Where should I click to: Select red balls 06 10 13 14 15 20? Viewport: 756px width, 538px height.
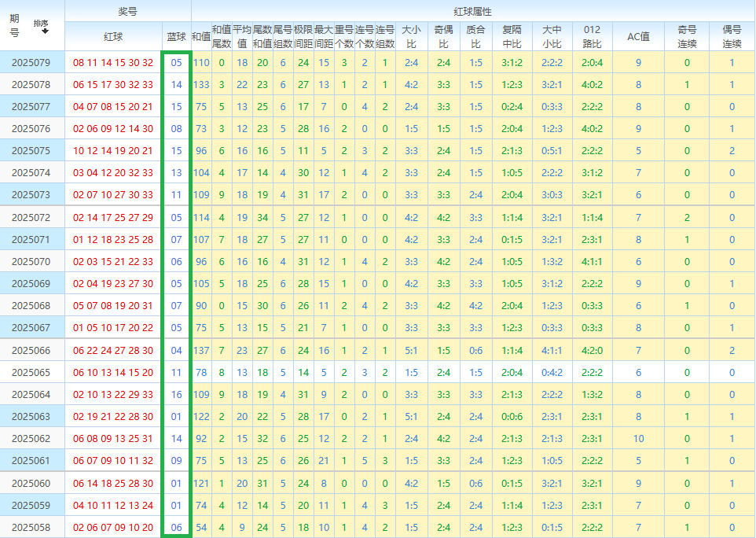(x=113, y=373)
